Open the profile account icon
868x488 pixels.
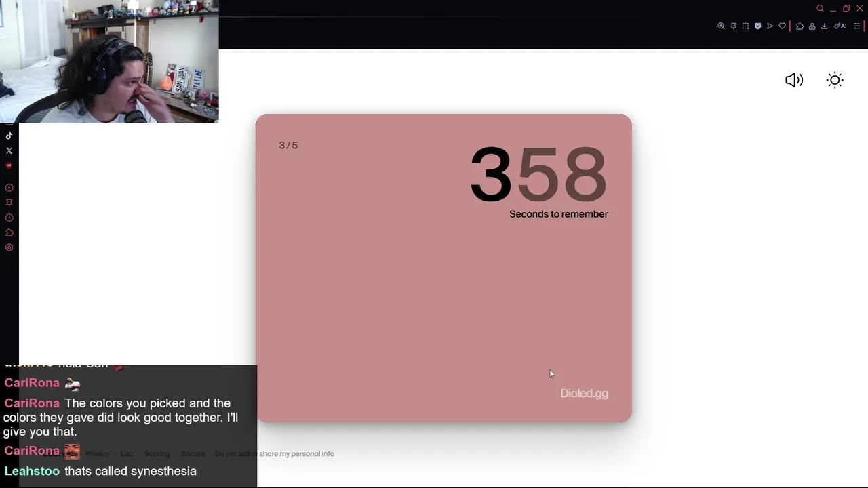(x=812, y=26)
